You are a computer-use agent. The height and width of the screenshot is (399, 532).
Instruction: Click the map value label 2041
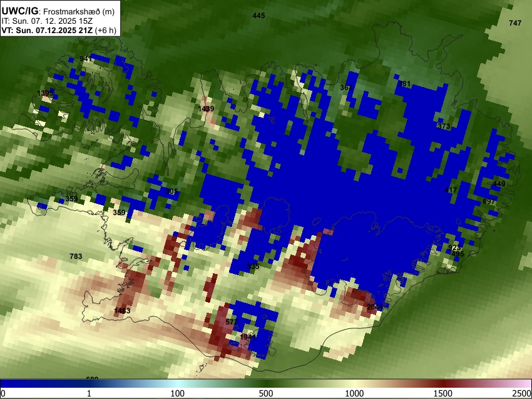375,307
